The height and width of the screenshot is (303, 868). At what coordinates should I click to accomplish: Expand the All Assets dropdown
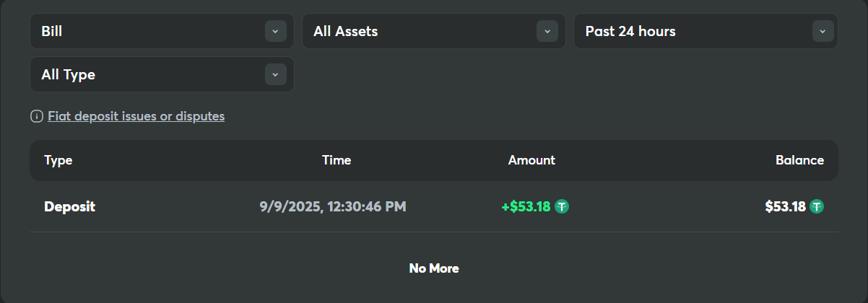(x=434, y=32)
